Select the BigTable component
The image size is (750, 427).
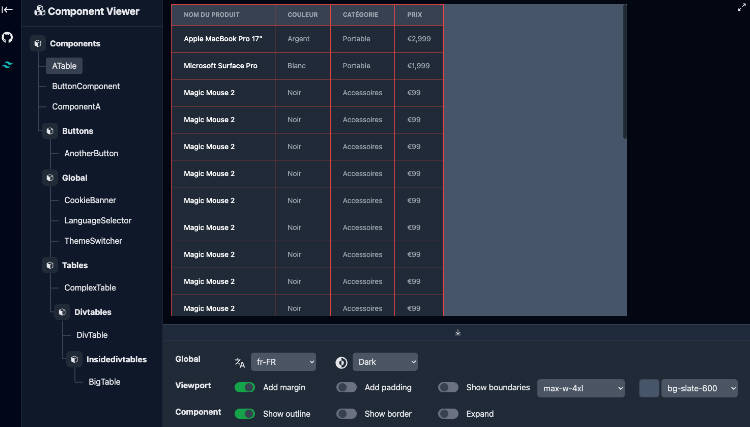105,382
